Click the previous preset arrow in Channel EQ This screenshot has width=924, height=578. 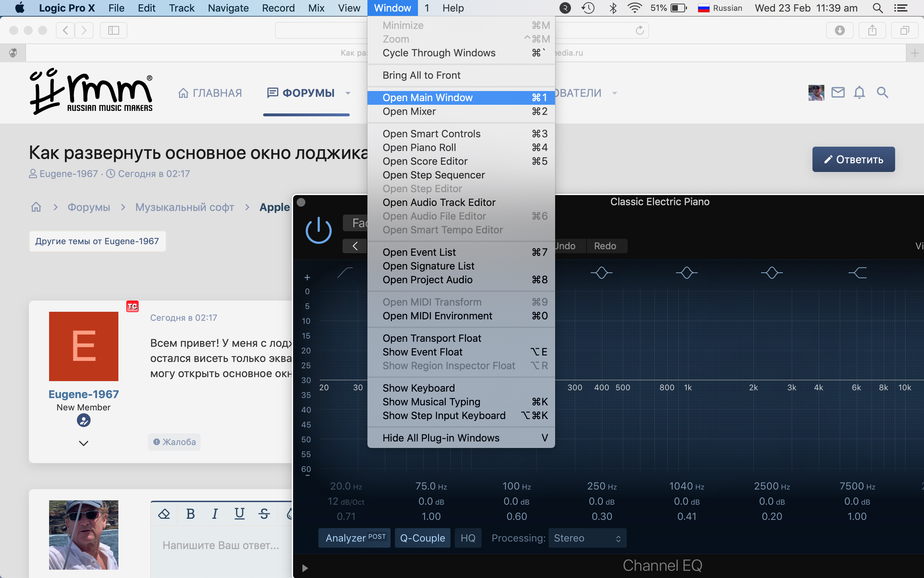355,246
